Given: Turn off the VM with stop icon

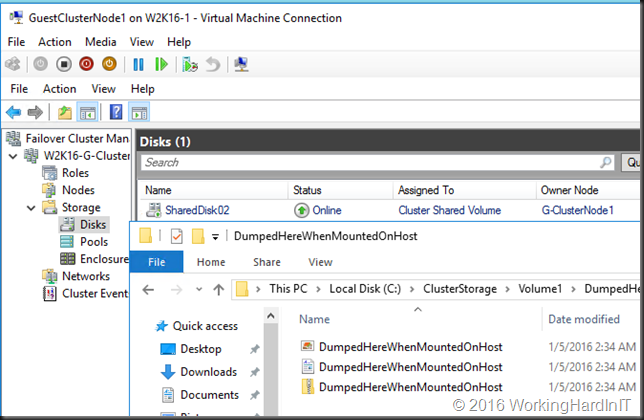Looking at the screenshot, I should 64,64.
